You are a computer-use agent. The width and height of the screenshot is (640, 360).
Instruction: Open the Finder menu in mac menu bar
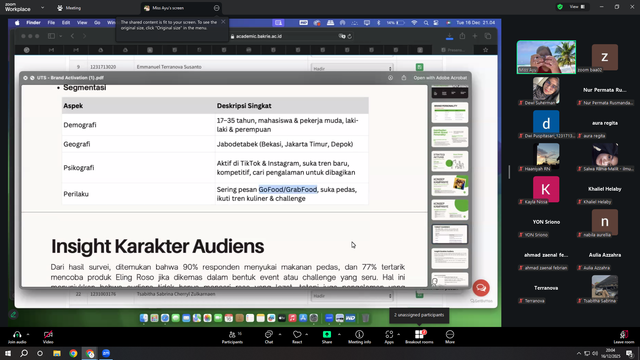33,23
